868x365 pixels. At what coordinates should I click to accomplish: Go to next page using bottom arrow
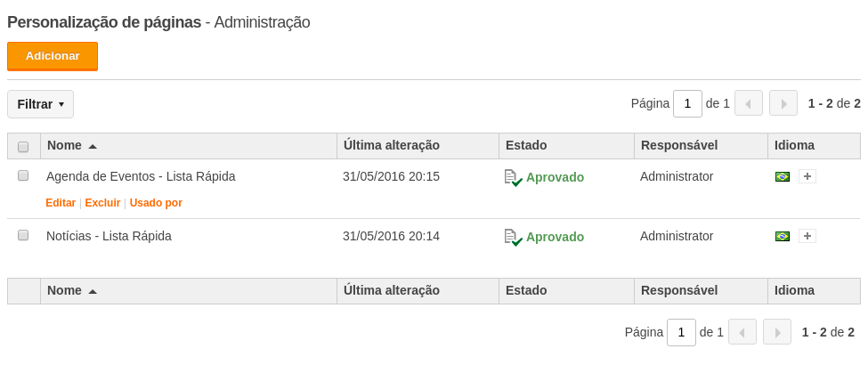click(x=777, y=332)
